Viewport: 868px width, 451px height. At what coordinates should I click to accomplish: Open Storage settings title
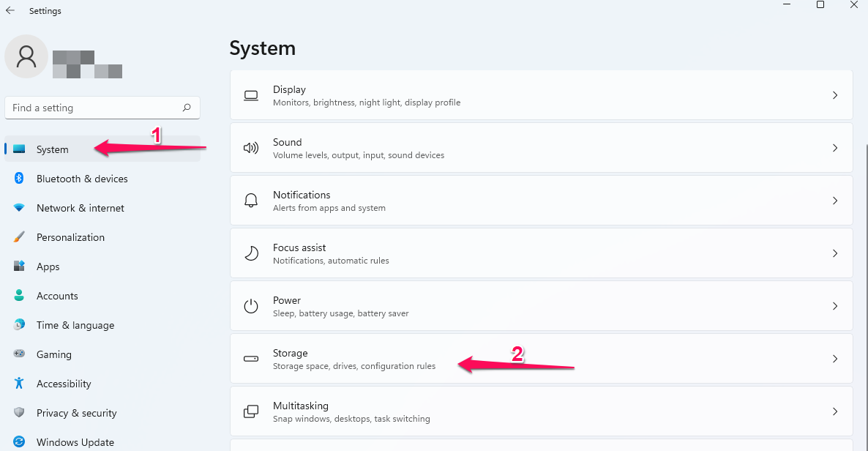pyautogui.click(x=290, y=353)
